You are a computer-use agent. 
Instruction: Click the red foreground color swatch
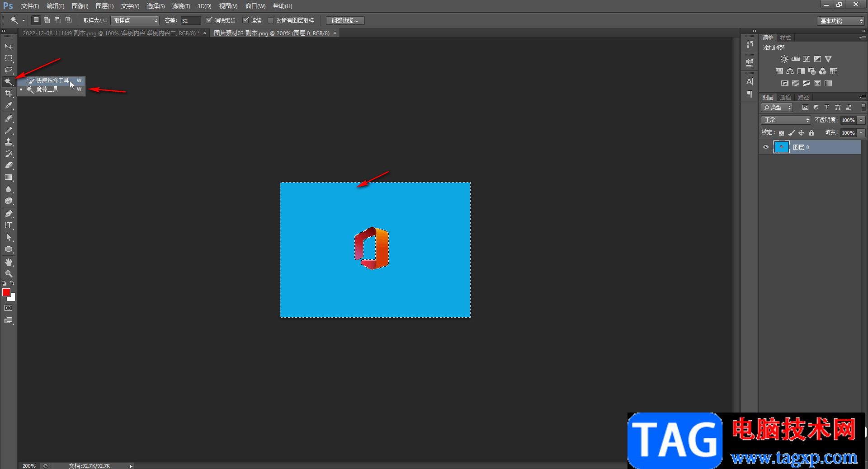click(6, 292)
